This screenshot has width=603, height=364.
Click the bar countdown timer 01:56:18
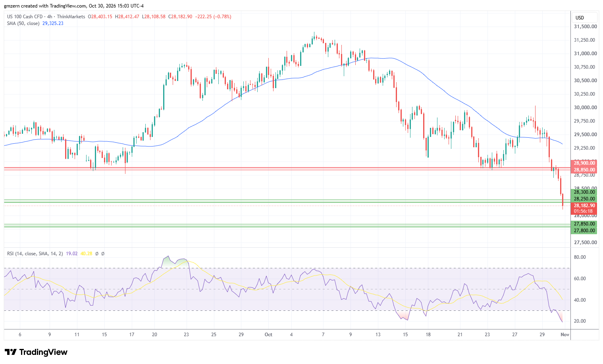(584, 211)
